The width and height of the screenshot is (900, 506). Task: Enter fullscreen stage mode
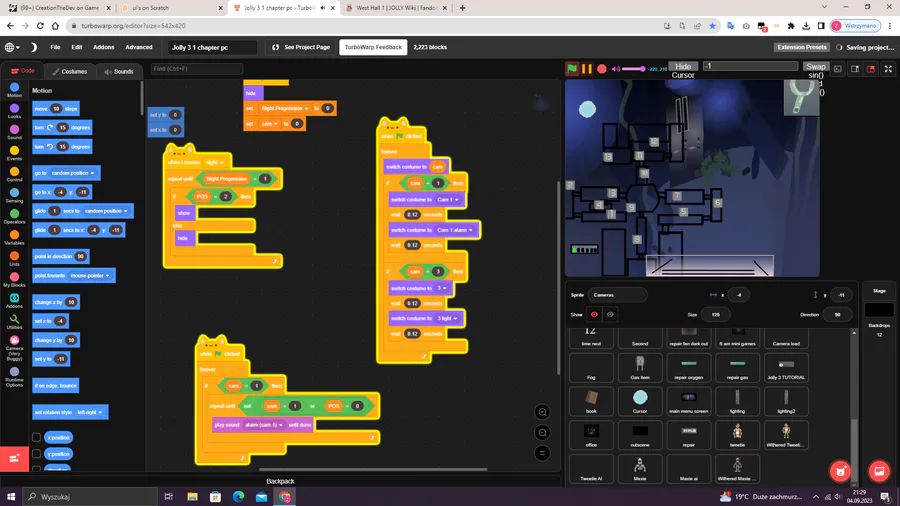coord(888,69)
